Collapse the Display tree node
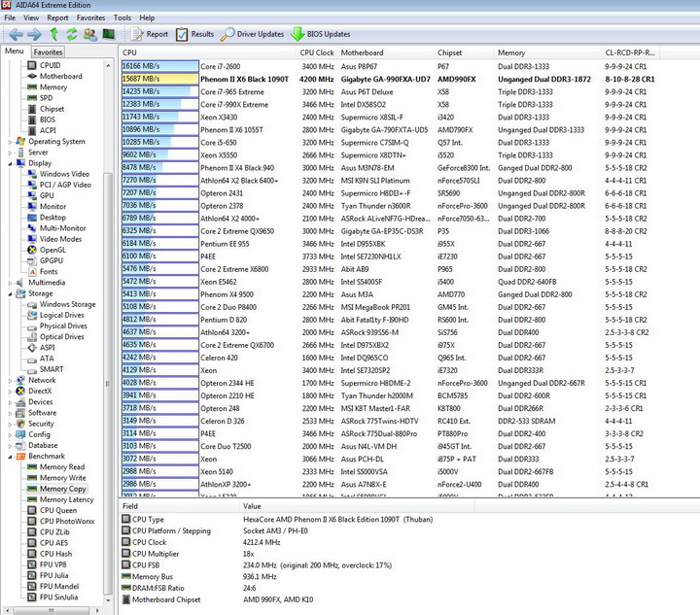700x615 pixels. coord(11,163)
